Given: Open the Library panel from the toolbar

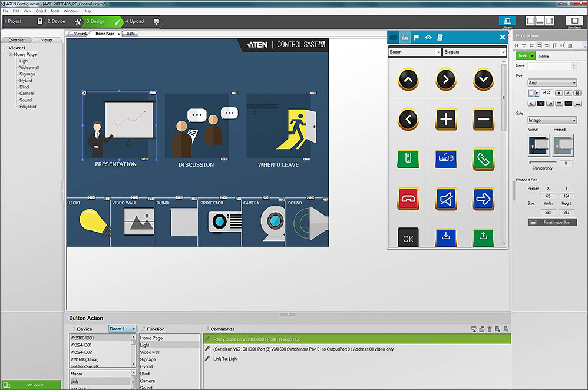Looking at the screenshot, I should (x=507, y=21).
